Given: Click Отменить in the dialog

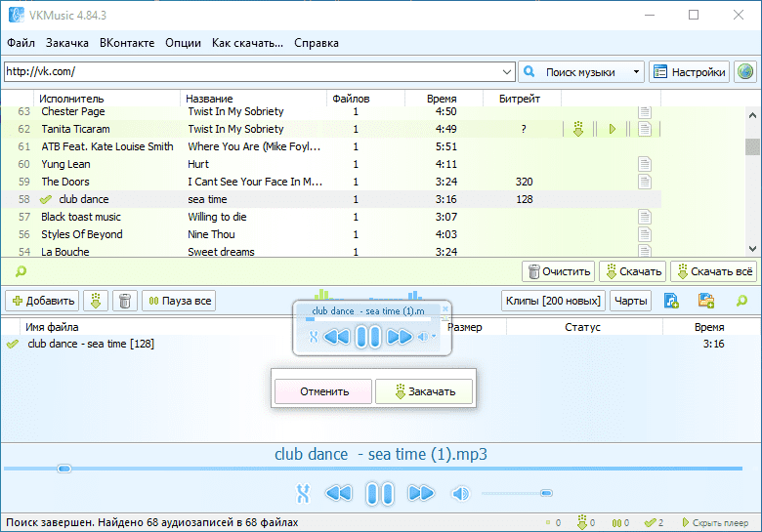Looking at the screenshot, I should (x=323, y=391).
